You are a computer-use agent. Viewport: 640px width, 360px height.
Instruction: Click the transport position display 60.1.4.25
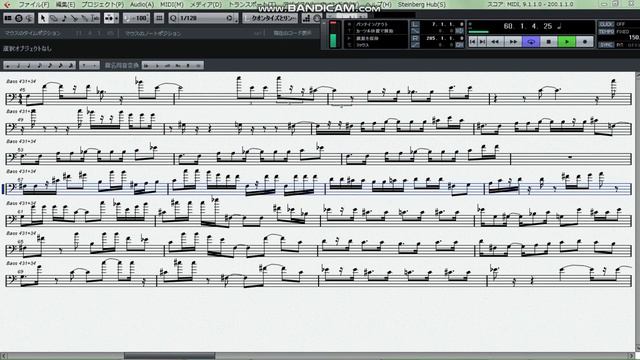(x=527, y=26)
